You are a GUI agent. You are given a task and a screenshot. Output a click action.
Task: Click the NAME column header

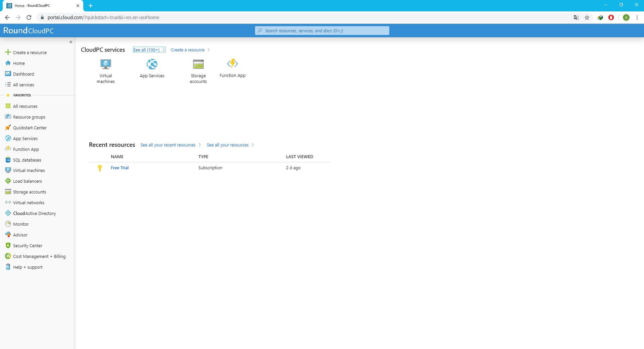pos(117,157)
